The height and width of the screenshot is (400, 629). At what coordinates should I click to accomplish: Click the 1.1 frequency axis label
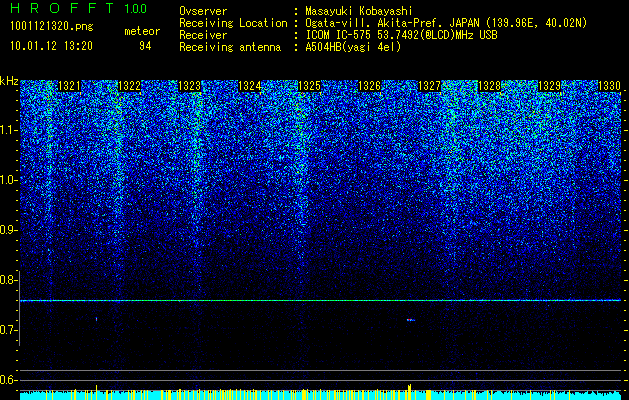8,130
